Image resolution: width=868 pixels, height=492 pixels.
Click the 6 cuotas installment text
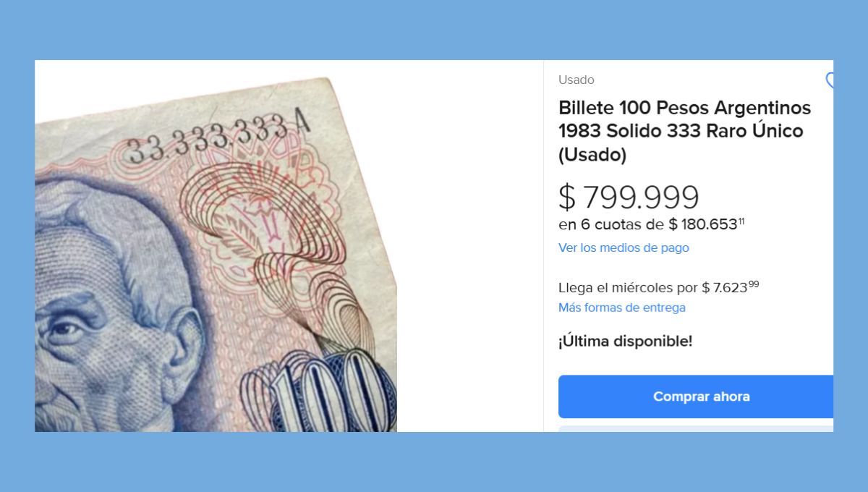point(611,224)
